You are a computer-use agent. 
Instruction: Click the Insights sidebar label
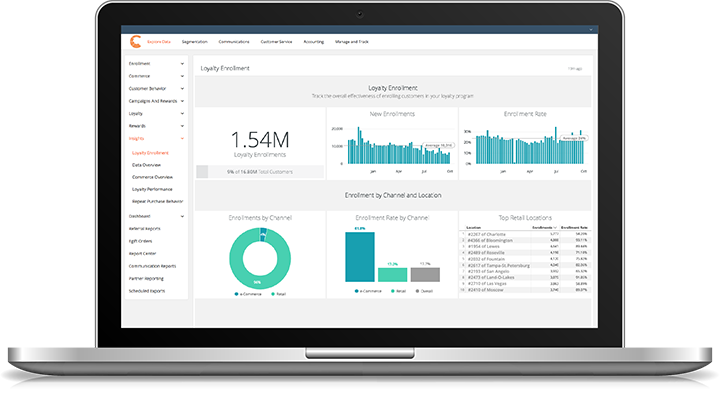[x=136, y=139]
